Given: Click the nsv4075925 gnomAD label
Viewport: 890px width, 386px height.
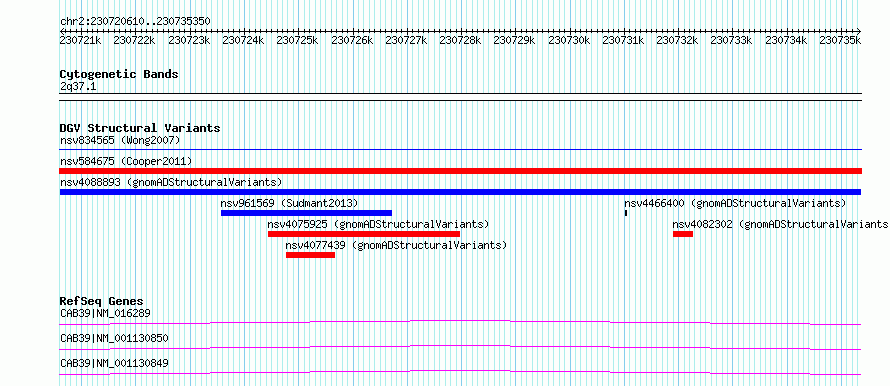Looking at the screenshot, I should [378, 224].
